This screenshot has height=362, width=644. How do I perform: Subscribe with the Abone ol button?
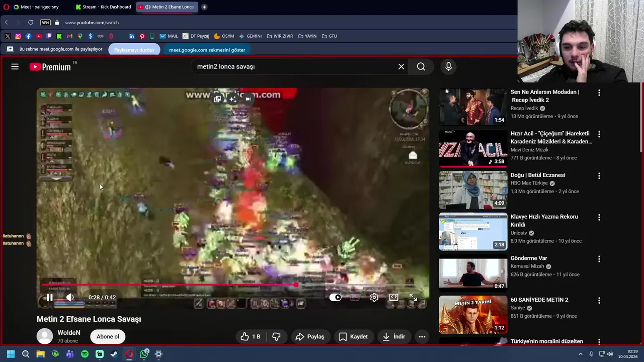(108, 336)
